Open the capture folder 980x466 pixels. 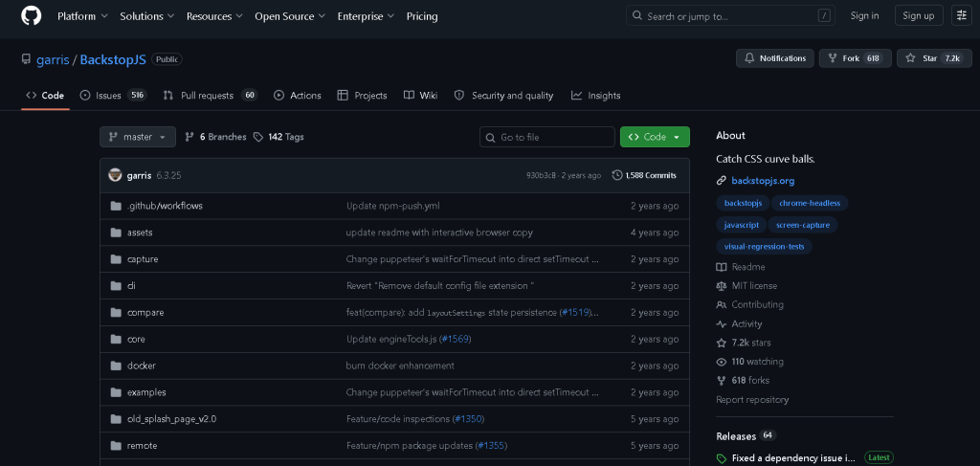tap(143, 259)
